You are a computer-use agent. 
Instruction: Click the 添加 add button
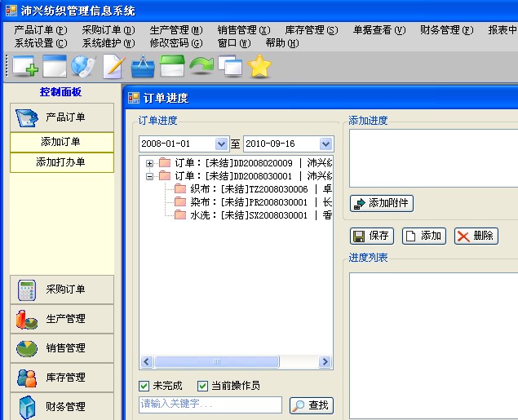coord(424,236)
